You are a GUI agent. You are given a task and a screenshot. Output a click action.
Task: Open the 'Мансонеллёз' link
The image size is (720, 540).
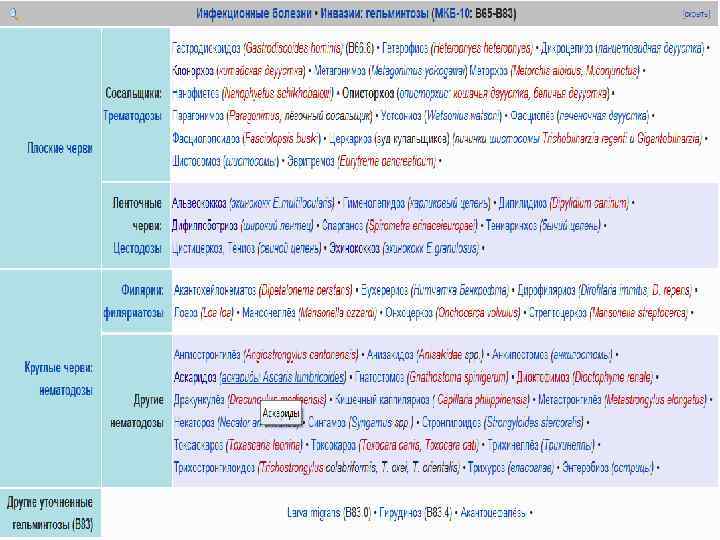(x=269, y=313)
